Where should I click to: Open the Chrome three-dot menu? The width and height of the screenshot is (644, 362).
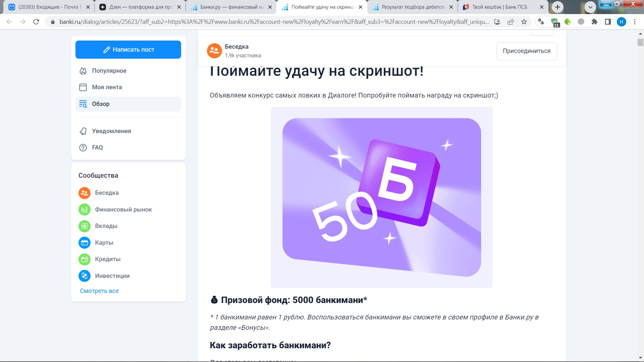[635, 22]
